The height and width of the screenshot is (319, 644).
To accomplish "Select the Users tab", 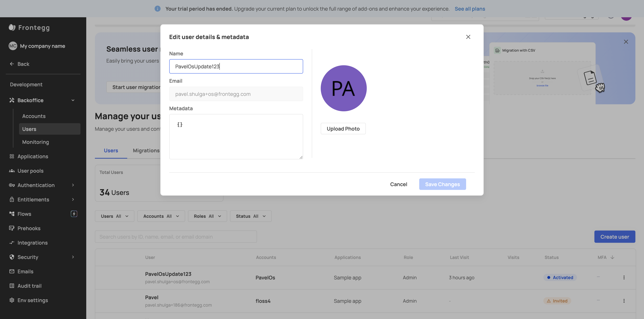I will click(111, 150).
